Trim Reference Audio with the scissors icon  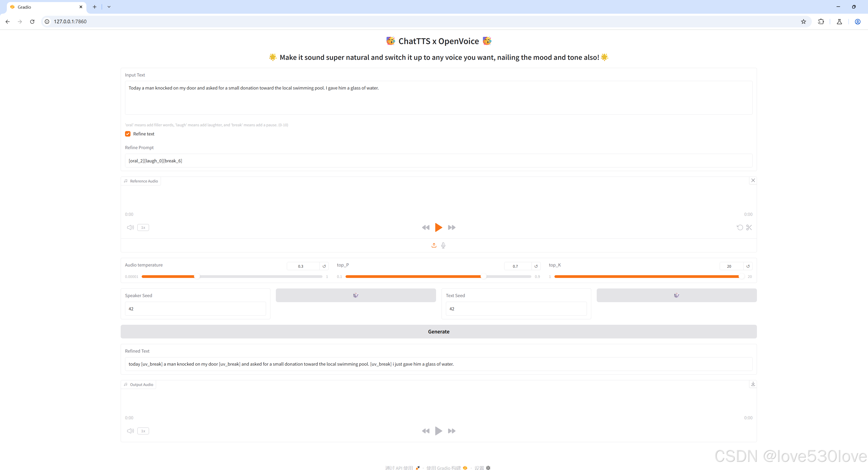coord(749,227)
